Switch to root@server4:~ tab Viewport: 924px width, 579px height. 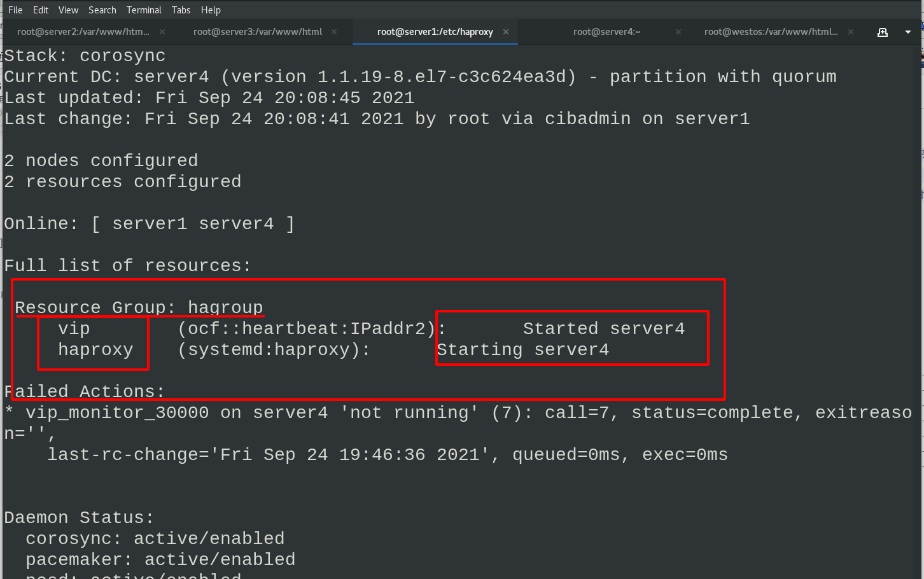(x=607, y=32)
